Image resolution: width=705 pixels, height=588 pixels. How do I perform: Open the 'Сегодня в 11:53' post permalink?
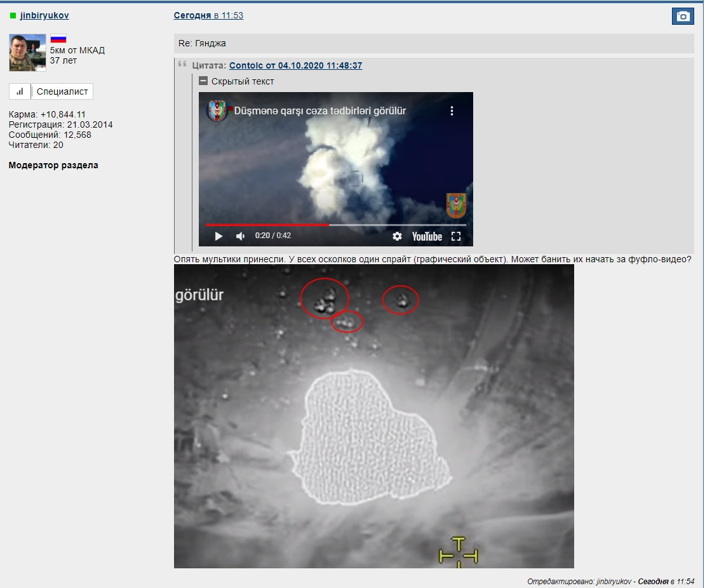pos(208,15)
